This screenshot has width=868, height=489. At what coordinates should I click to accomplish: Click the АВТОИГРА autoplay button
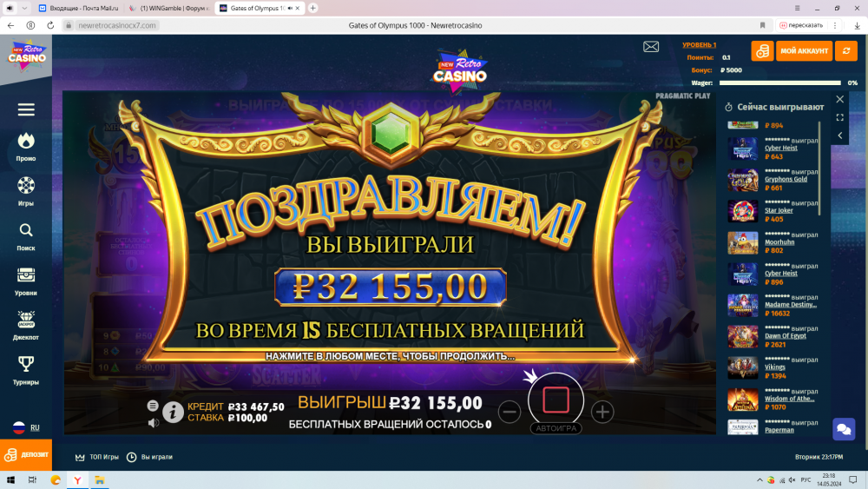click(x=556, y=428)
